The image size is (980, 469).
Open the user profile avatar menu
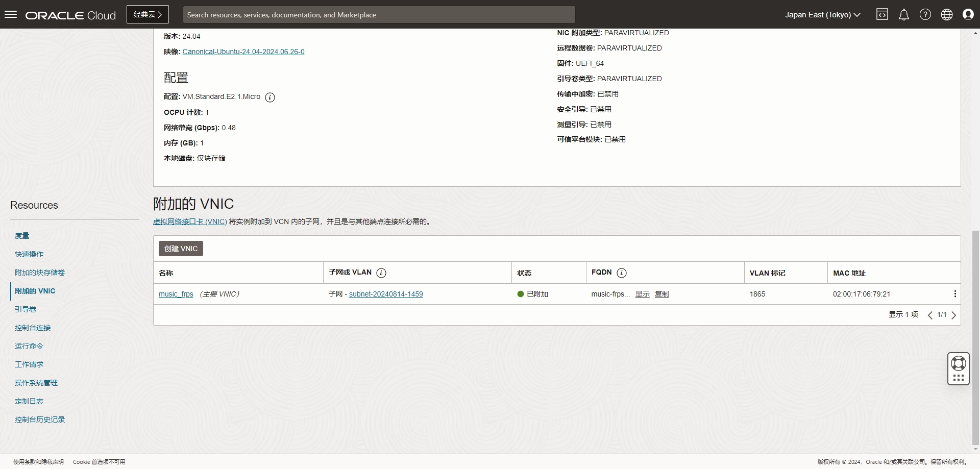pyautogui.click(x=968, y=14)
